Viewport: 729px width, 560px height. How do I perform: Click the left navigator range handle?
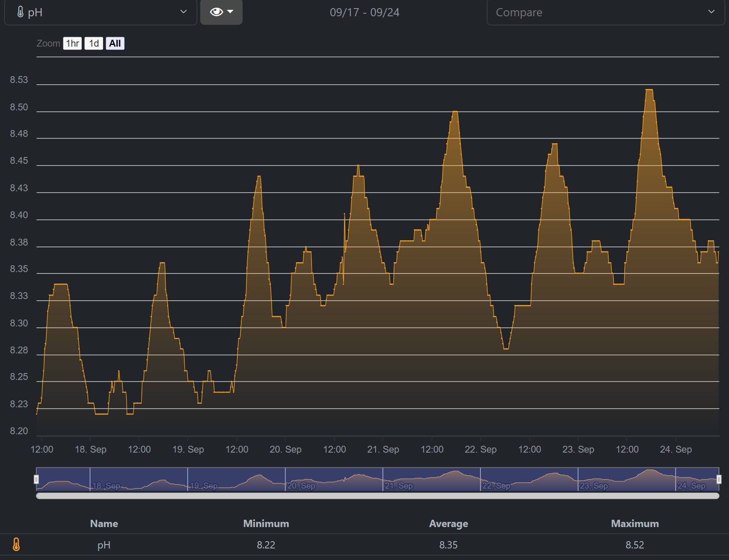pos(36,480)
